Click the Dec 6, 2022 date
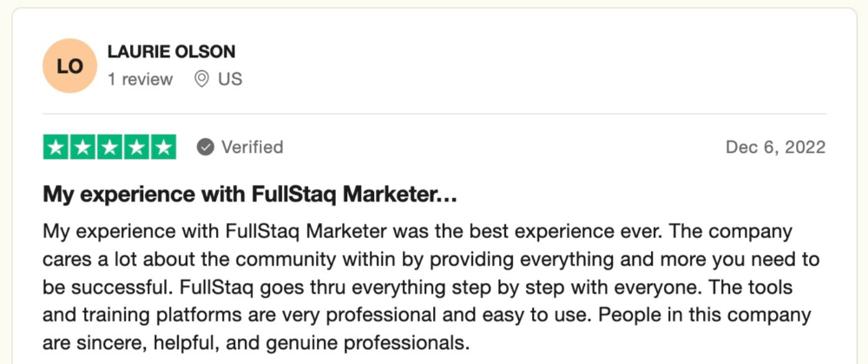This screenshot has width=868, height=364. click(x=775, y=147)
